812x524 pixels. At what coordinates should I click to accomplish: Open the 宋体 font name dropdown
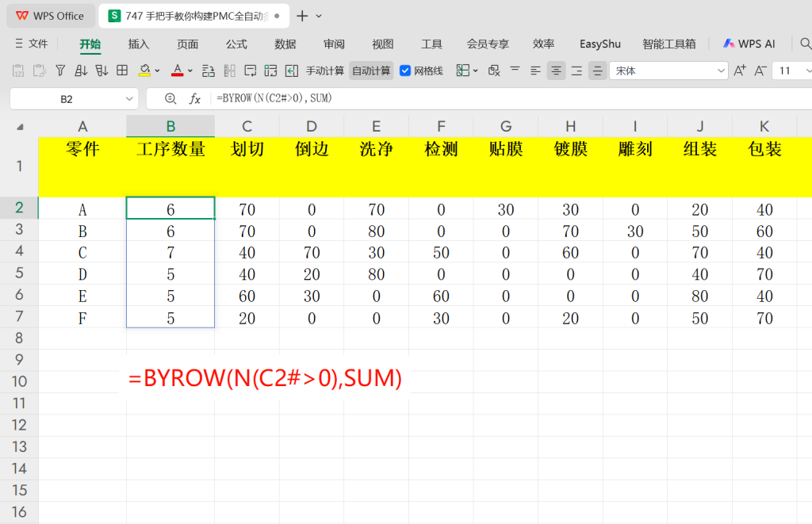pyautogui.click(x=721, y=71)
